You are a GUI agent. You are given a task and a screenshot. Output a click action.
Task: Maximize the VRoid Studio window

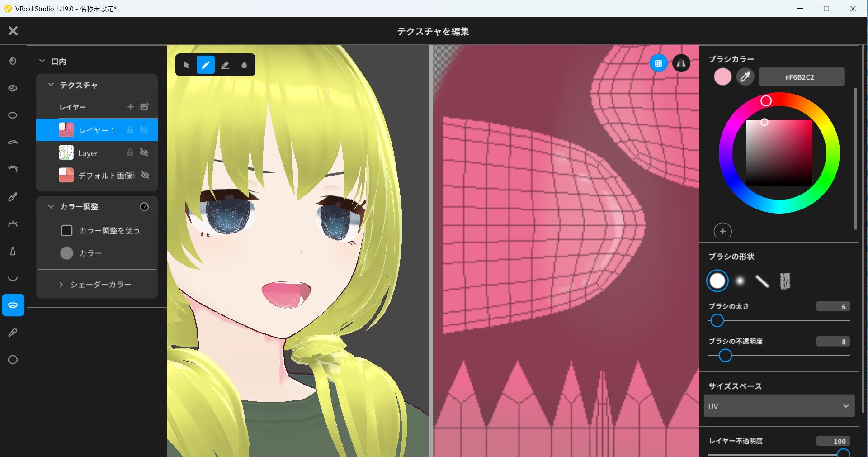(826, 9)
